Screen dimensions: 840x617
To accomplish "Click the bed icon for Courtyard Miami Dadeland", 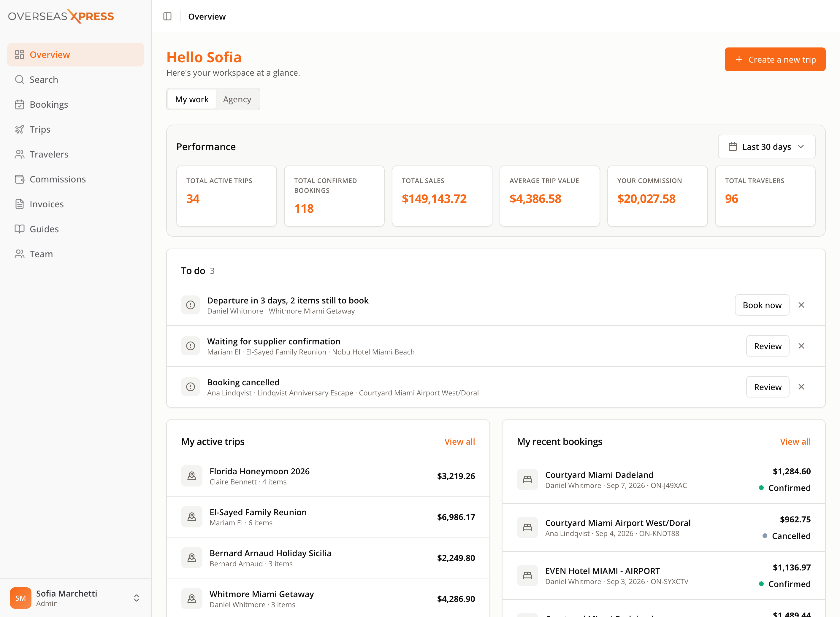I will click(527, 480).
